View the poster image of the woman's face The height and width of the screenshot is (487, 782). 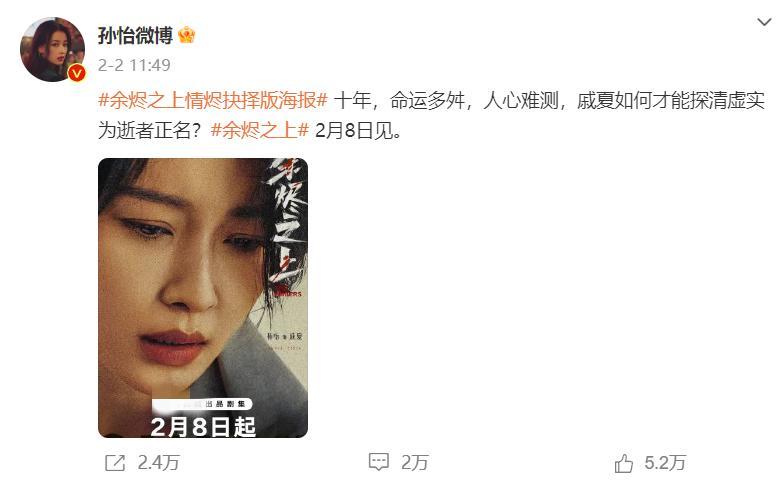[x=203, y=298]
